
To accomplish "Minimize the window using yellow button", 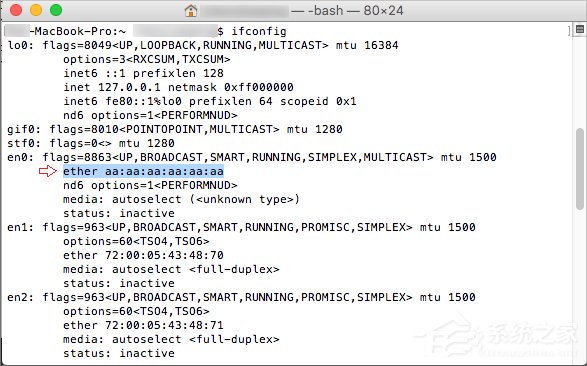I will [36, 10].
